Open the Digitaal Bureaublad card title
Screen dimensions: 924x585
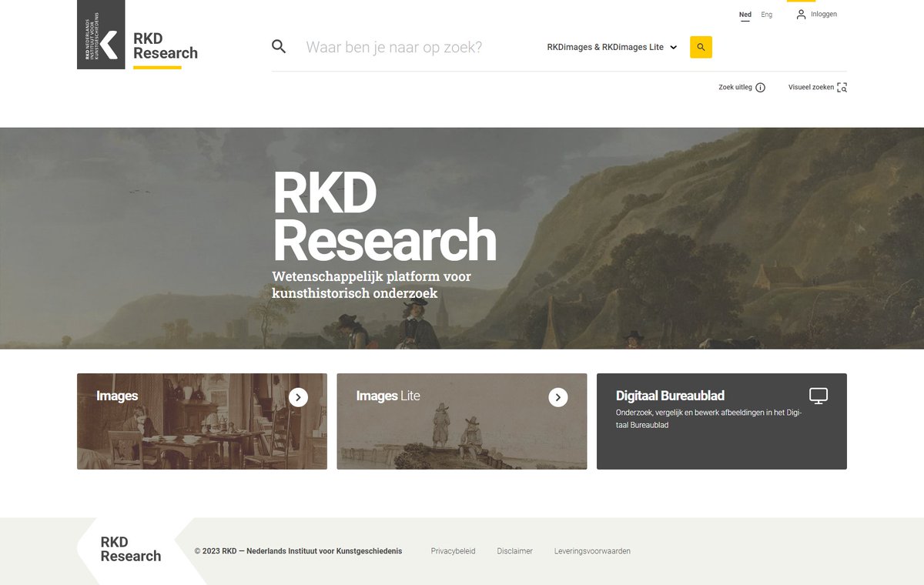tap(670, 396)
